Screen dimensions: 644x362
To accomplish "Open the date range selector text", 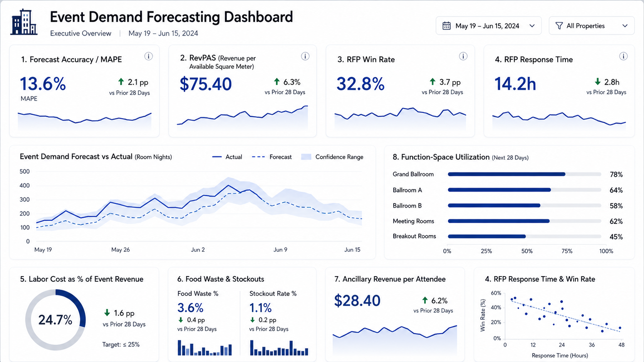I will tap(487, 26).
